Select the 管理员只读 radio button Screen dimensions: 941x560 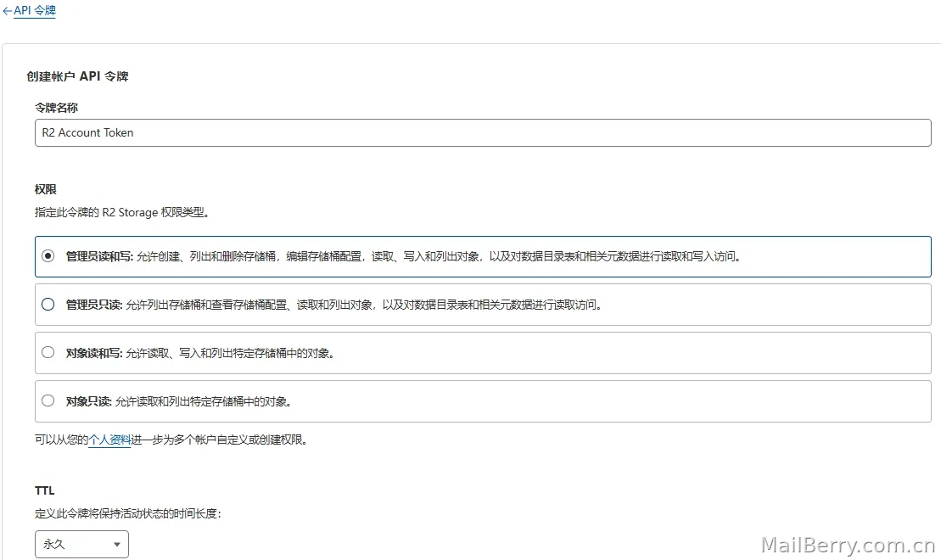pyautogui.click(x=48, y=305)
